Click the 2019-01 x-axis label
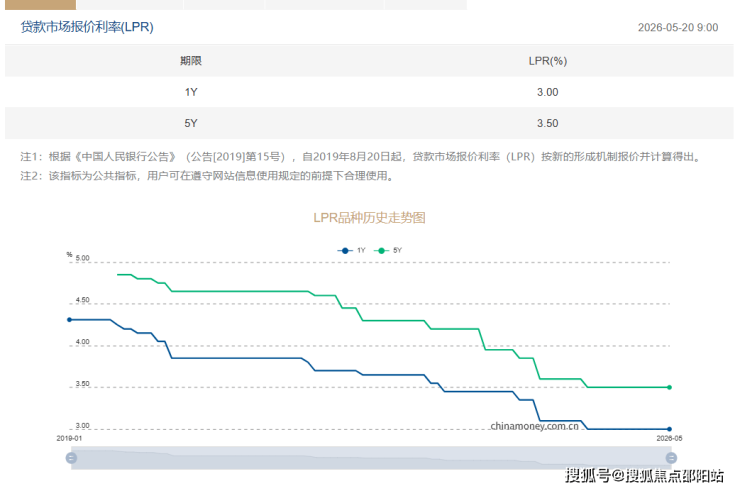The width and height of the screenshot is (740, 491). tap(69, 438)
